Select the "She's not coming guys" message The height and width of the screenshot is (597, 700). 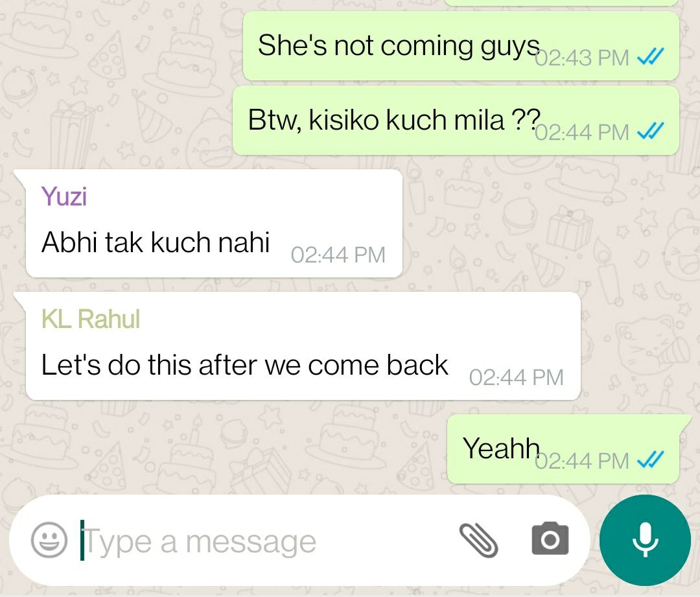[x=461, y=46]
